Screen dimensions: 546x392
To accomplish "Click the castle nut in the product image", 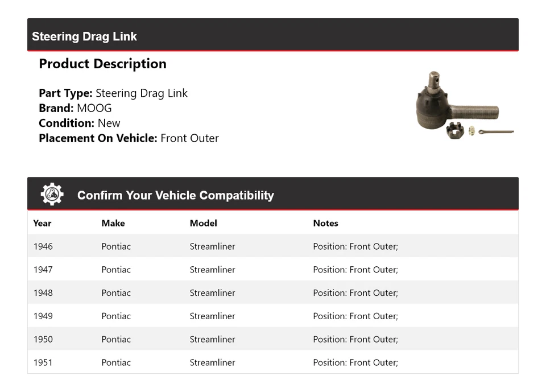I will tap(455, 130).
